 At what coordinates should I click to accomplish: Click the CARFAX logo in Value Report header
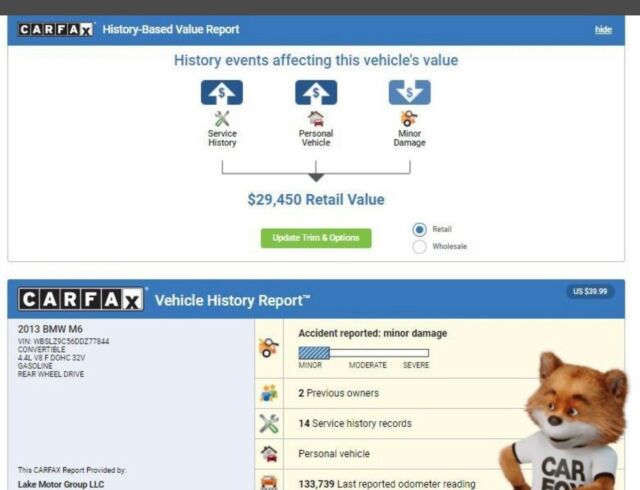pos(56,29)
